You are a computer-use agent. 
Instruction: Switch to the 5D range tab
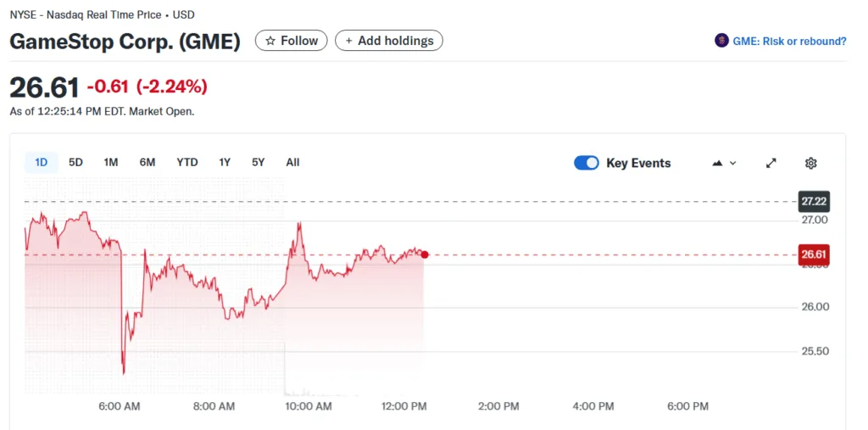click(75, 162)
